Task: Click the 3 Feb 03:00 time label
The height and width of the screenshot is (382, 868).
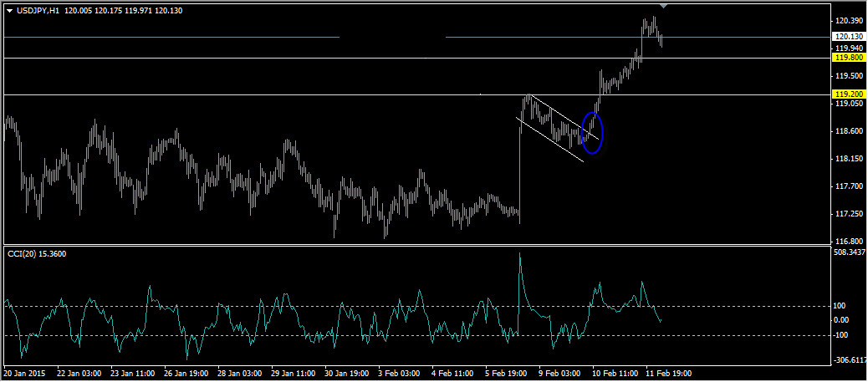Action: pos(401,373)
